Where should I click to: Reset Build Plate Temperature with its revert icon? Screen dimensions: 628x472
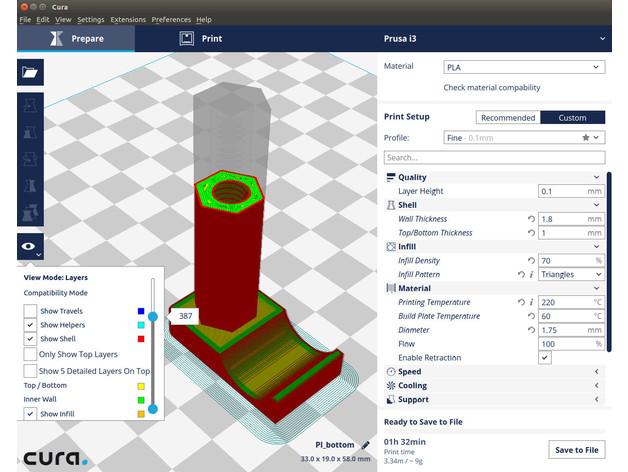click(x=531, y=316)
